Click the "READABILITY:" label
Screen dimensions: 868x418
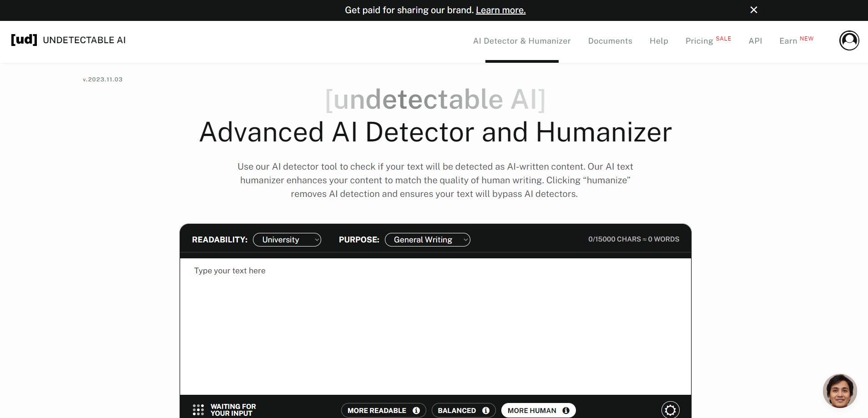click(x=220, y=240)
